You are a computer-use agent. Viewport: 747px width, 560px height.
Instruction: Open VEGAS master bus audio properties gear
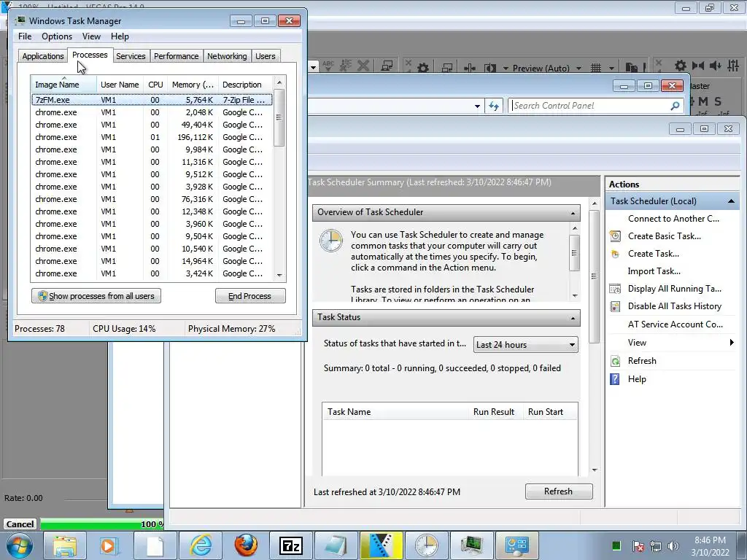pyautogui.click(x=681, y=65)
